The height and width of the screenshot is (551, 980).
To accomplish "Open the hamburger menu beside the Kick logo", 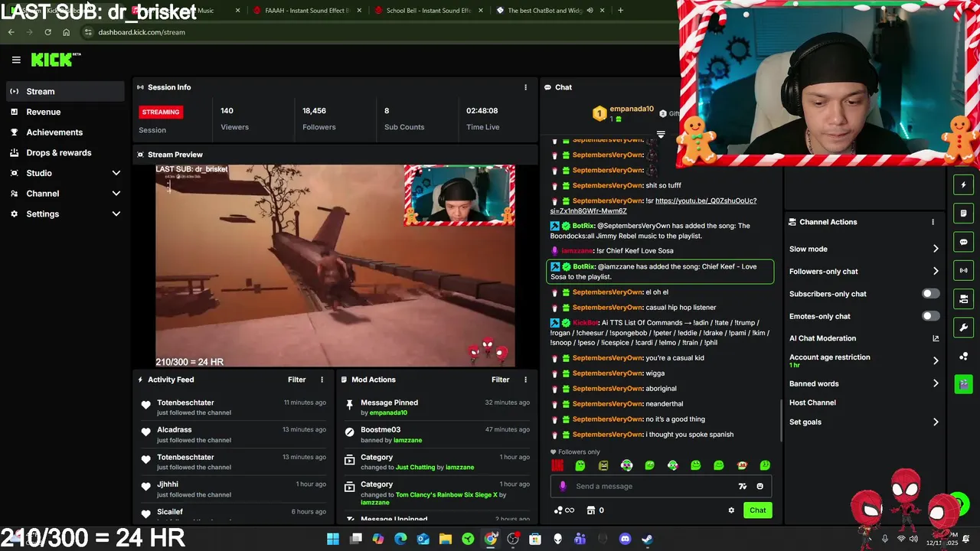I will pos(16,60).
